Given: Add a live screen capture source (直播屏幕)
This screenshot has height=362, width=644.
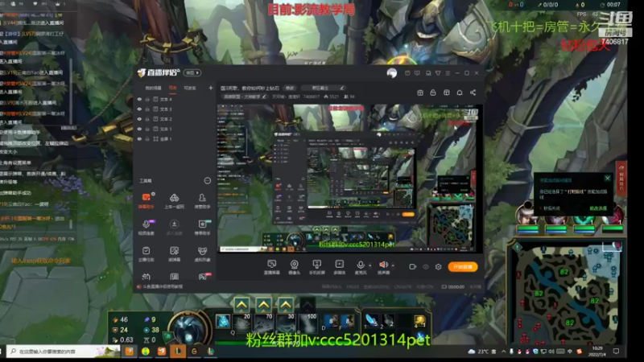Looking at the screenshot, I should (x=271, y=267).
